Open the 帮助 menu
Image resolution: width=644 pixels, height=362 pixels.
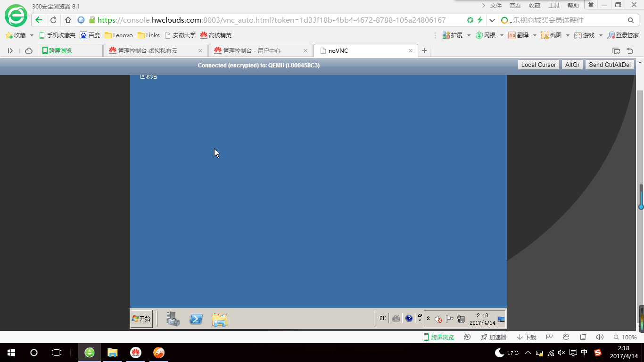pyautogui.click(x=573, y=6)
